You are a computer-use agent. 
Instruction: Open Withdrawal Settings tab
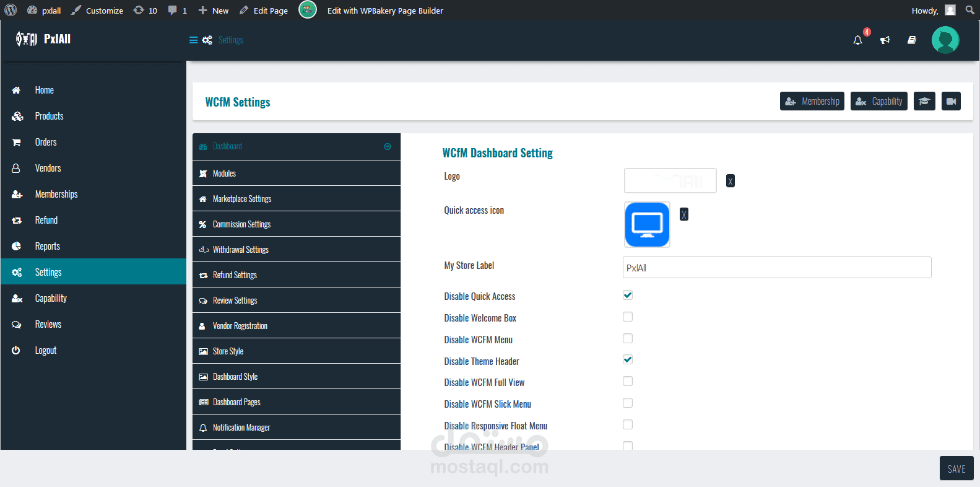[297, 250]
